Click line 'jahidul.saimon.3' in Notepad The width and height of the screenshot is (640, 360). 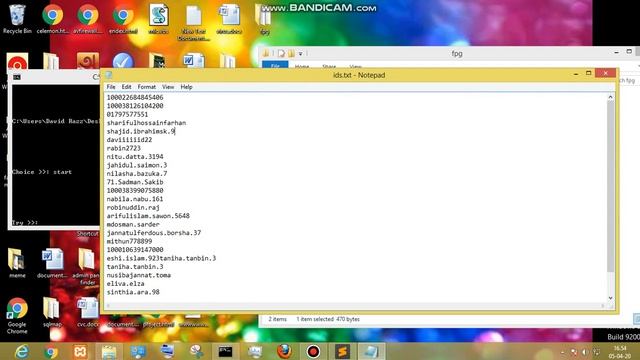point(137,165)
